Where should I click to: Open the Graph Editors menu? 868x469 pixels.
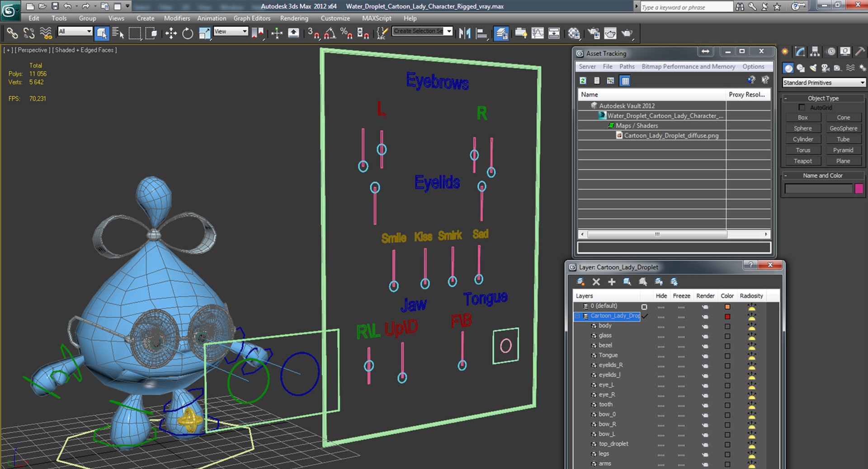click(252, 18)
